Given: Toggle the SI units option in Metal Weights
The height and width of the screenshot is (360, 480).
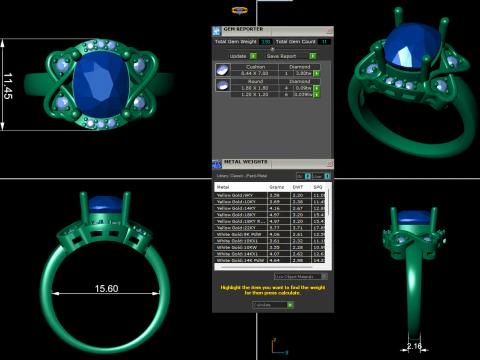Looking at the screenshot, I should 303,176.
